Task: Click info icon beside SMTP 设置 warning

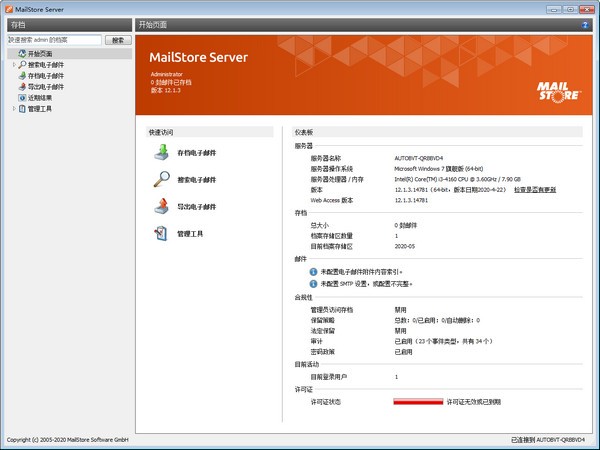Action: [313, 284]
